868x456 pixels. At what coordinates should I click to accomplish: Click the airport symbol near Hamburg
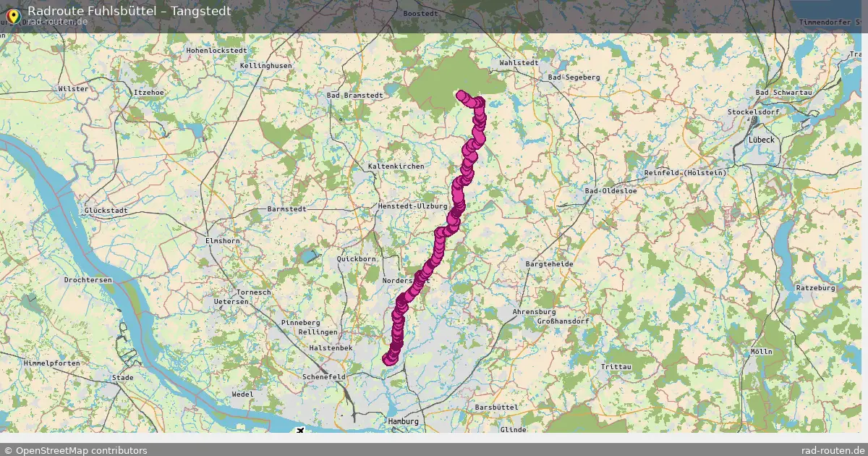tap(300, 431)
